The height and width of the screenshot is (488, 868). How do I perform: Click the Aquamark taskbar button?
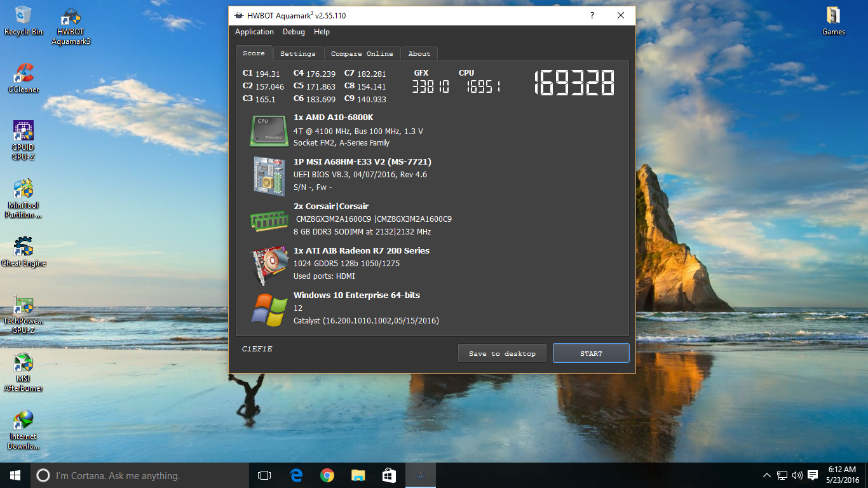(421, 475)
